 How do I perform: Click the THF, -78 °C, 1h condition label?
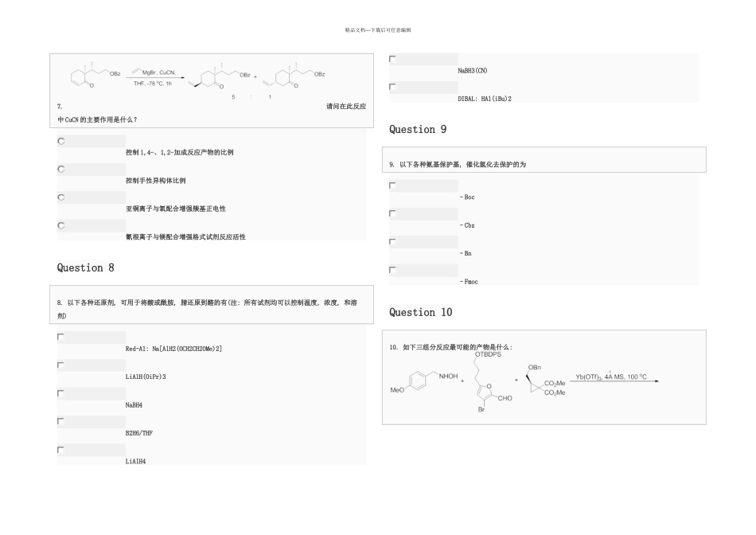(x=152, y=84)
